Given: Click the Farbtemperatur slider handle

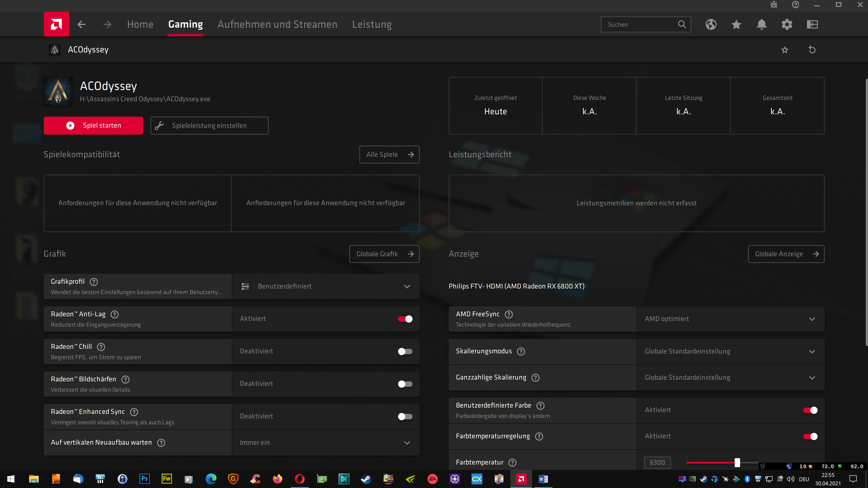Looking at the screenshot, I should pos(737,462).
